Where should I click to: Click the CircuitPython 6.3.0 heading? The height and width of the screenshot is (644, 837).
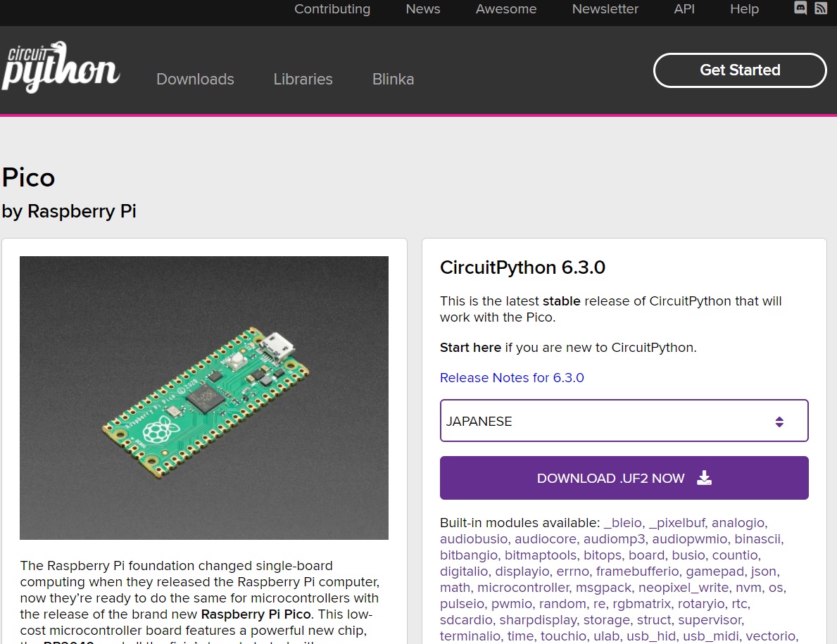522,267
